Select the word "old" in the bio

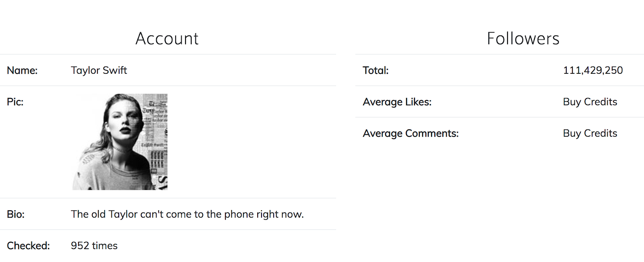pos(98,214)
